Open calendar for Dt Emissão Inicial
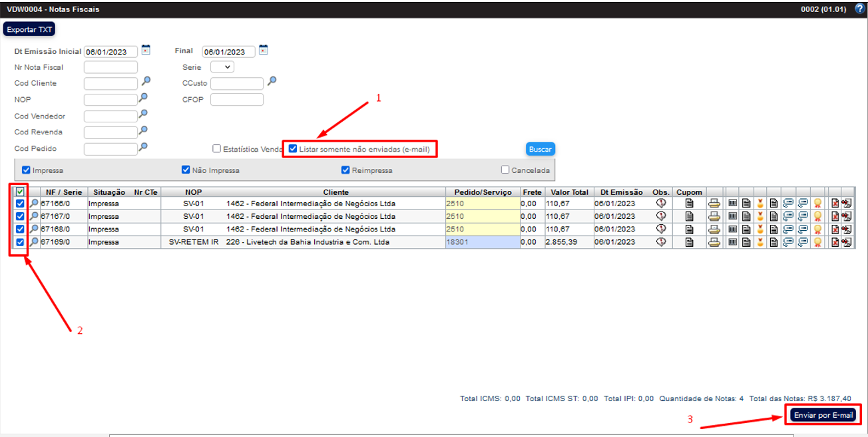The height and width of the screenshot is (437, 868). tap(146, 50)
